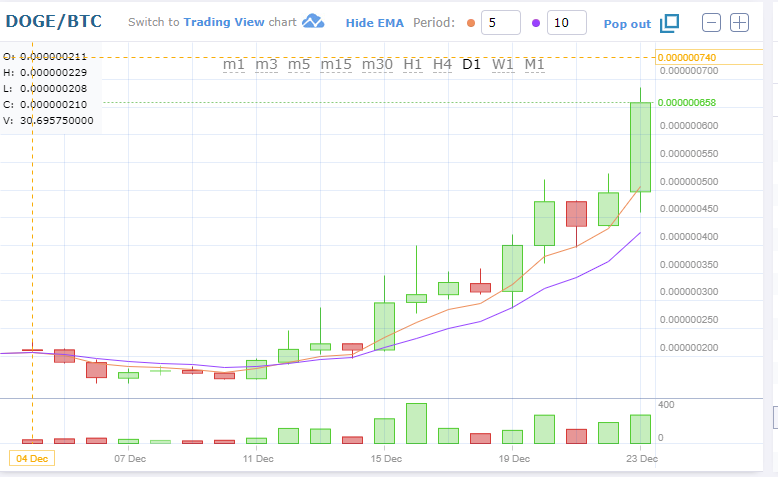Image resolution: width=778 pixels, height=477 pixels.
Task: Select the m5 timeframe
Action: pos(299,65)
